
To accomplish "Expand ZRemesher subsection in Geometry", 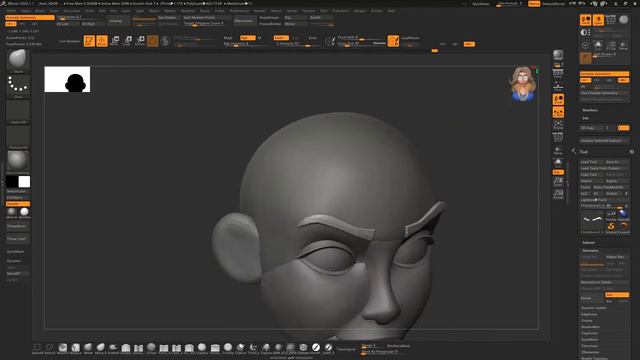I will tap(590, 352).
